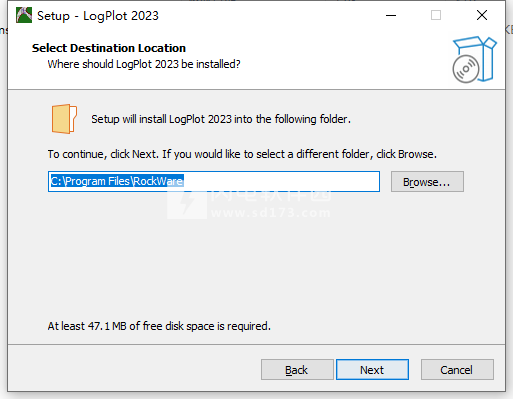Click the greyed-out maximize button
This screenshot has height=399, width=513.
(x=436, y=15)
